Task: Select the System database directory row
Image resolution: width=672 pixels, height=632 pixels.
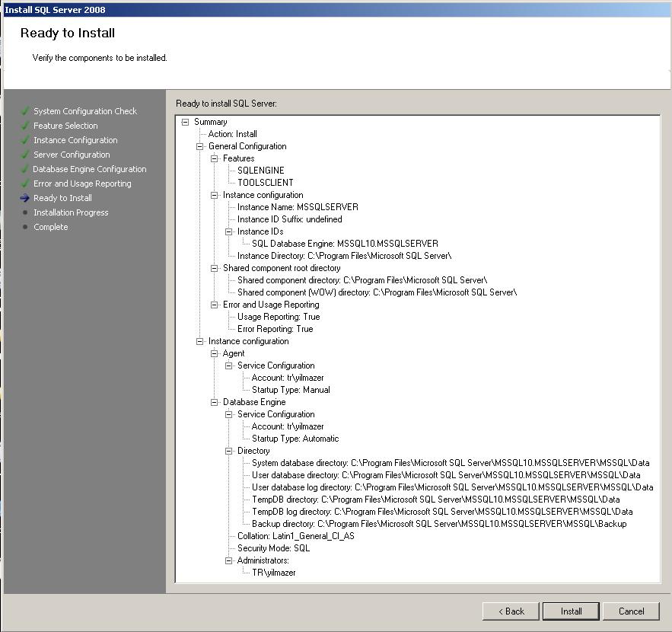Action: click(451, 463)
